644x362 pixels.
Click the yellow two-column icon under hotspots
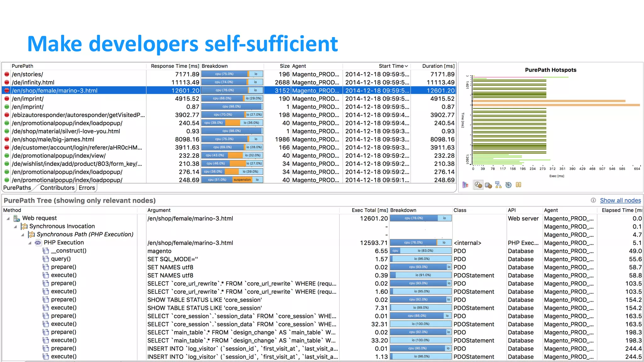[x=519, y=185]
